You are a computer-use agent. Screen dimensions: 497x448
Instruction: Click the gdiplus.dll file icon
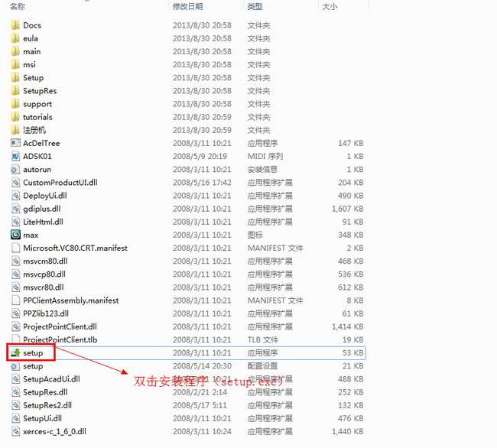(15, 209)
